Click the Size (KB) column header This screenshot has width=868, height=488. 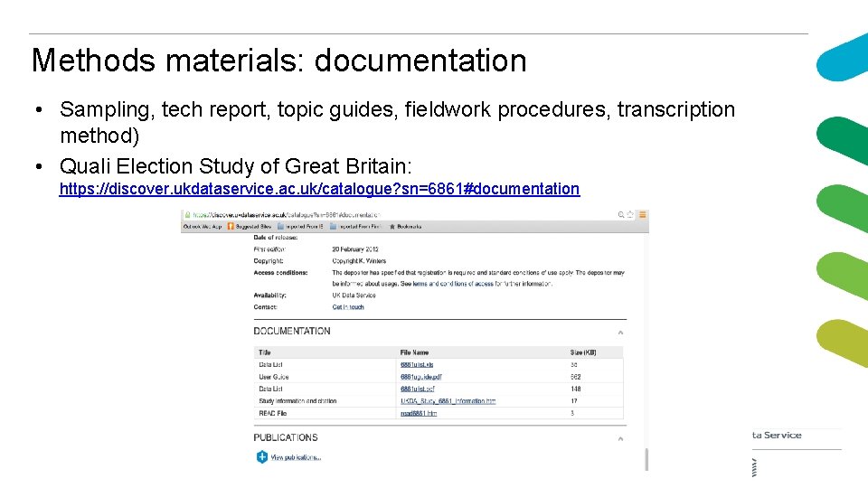pos(583,352)
